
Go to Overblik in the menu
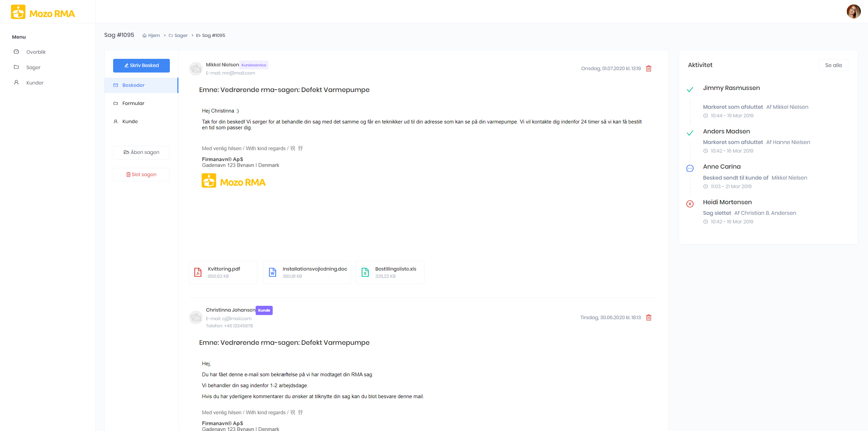click(x=36, y=52)
